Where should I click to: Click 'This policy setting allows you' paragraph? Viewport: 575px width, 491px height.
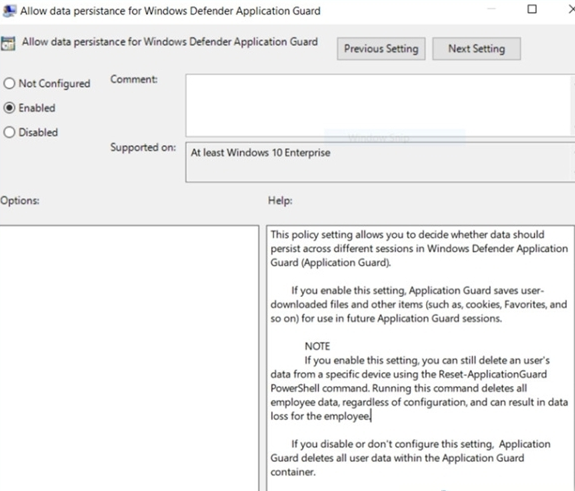419,249
